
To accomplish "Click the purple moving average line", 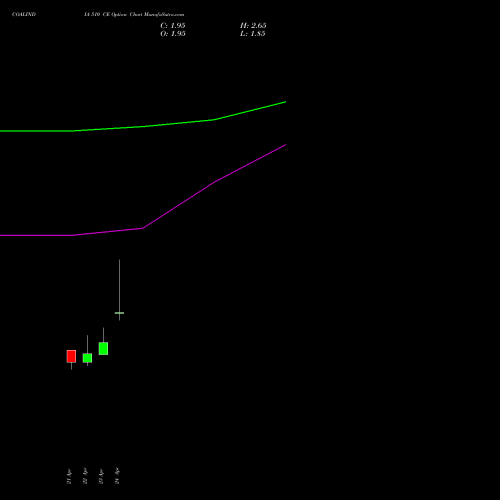I will 143,228.
